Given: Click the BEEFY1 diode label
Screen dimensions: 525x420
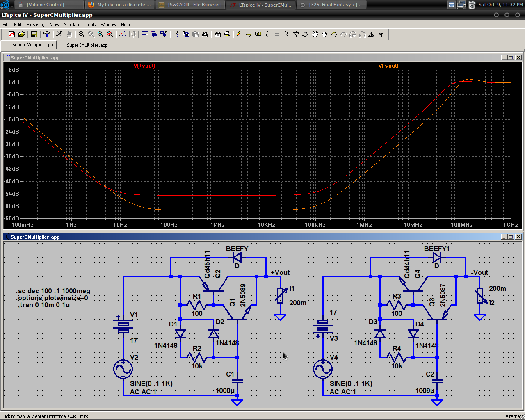Looking at the screenshot, I should pos(437,249).
